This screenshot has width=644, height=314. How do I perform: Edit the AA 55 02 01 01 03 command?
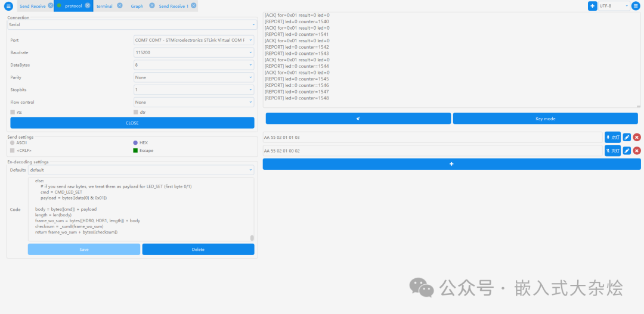(627, 138)
